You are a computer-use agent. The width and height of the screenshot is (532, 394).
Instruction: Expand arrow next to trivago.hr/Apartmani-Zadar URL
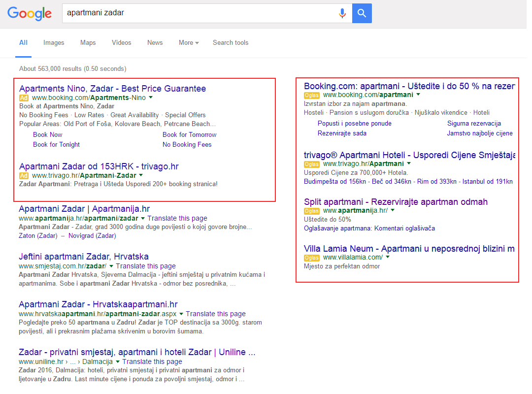click(x=141, y=175)
